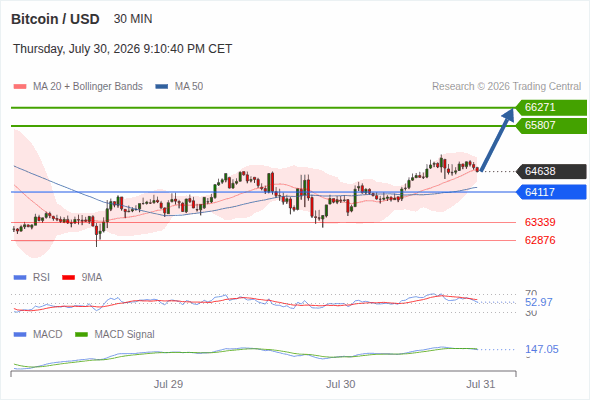
Task: Click the Research © 2026 Trading Central credit
Action: [x=506, y=87]
